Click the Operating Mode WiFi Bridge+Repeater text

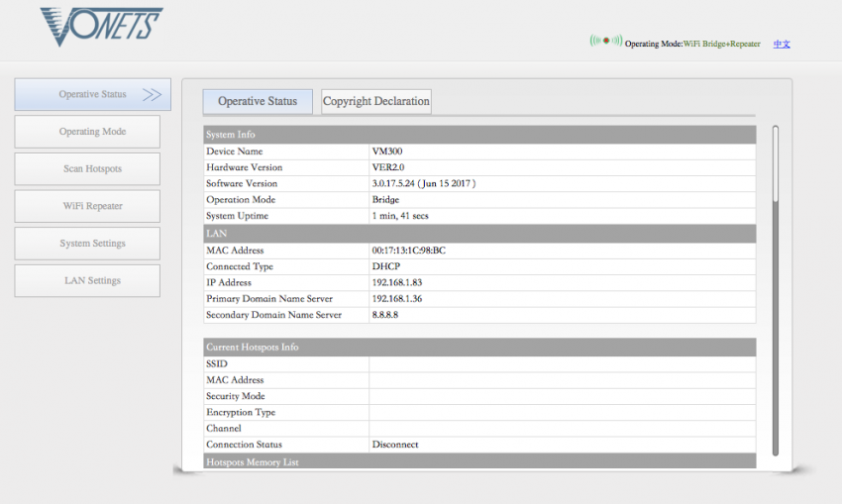point(692,44)
